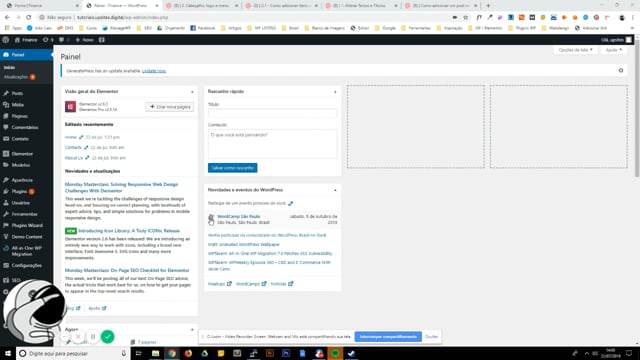The image size is (640, 360).
Task: Open the Elementor sidebar menu
Action: point(22,154)
